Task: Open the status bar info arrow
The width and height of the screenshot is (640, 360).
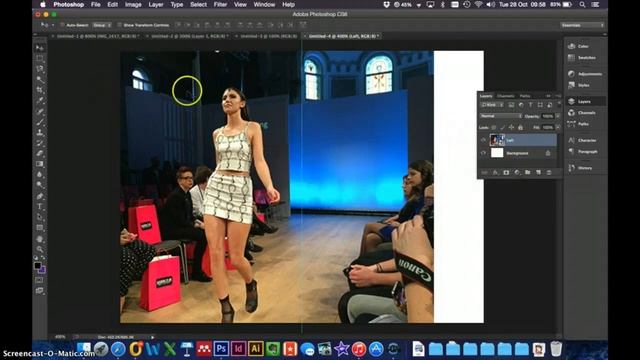Action: point(153,337)
